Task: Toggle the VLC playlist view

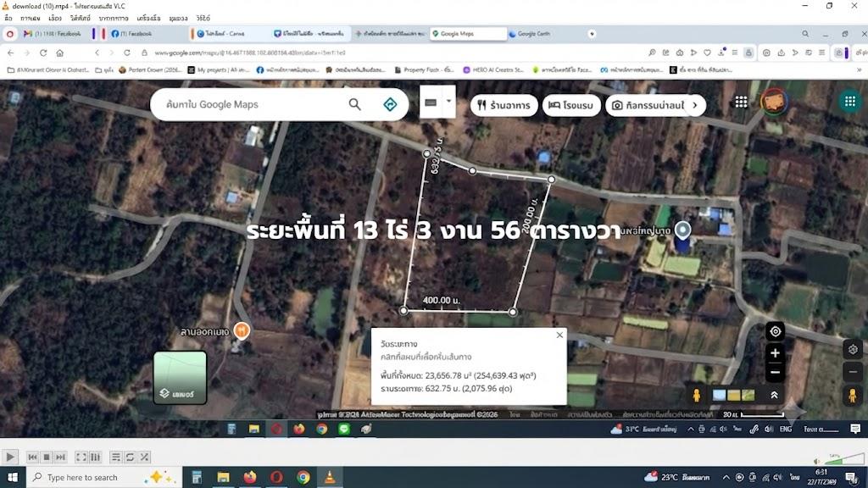Action: 115,457
